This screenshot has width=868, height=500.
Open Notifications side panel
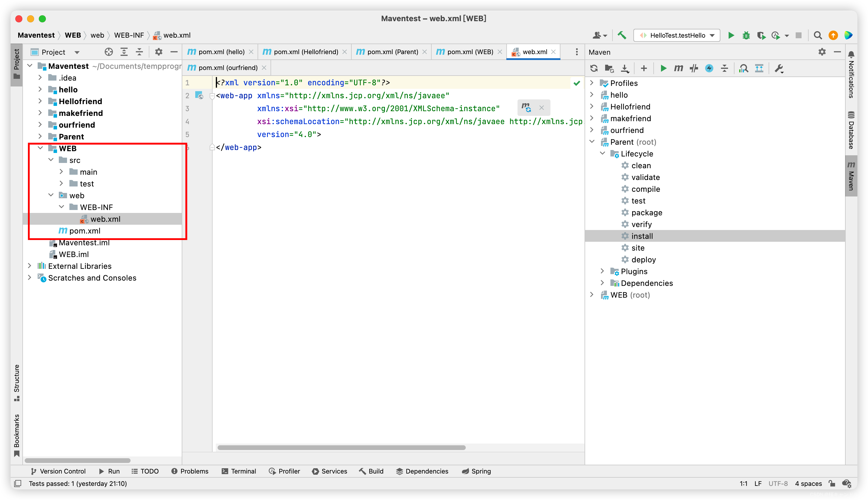pos(851,74)
